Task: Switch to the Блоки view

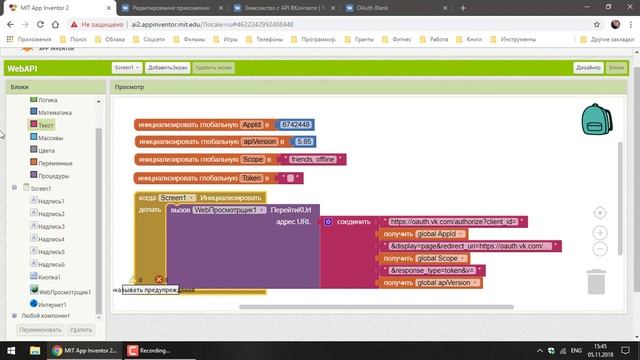Action: click(x=616, y=68)
